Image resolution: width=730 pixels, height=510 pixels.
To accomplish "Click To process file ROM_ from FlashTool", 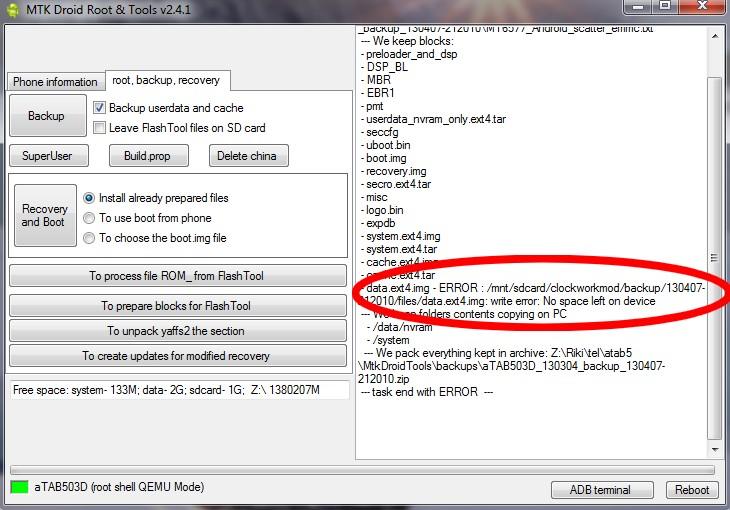I will coord(177,276).
